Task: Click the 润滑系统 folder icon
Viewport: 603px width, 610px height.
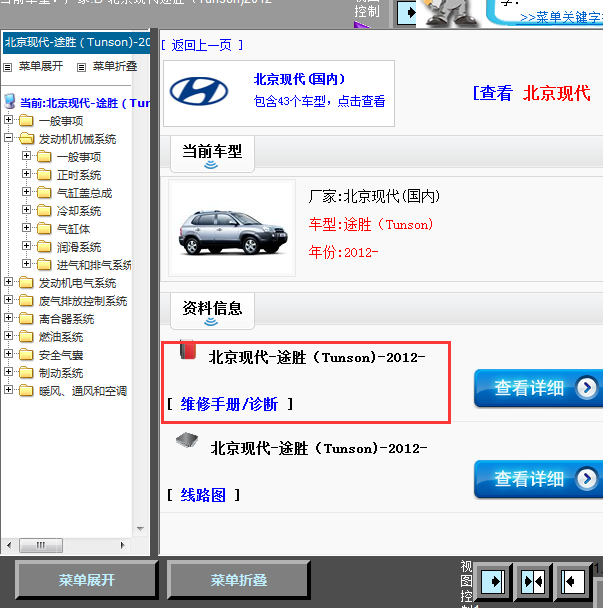Action: point(44,246)
